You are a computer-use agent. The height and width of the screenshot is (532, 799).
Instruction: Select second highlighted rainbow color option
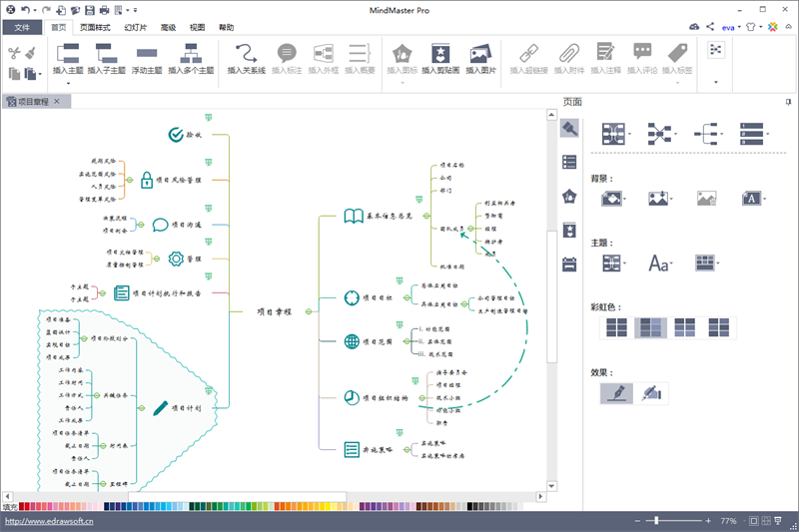651,327
